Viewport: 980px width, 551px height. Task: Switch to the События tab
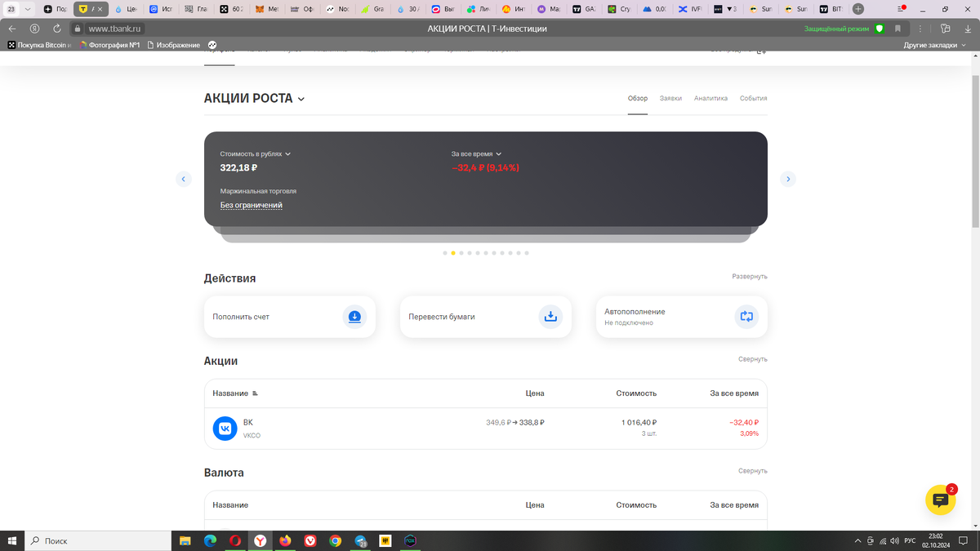click(753, 98)
